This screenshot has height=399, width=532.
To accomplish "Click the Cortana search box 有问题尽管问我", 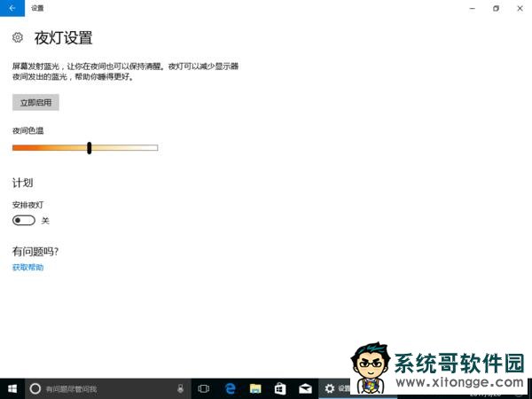I will [x=108, y=389].
